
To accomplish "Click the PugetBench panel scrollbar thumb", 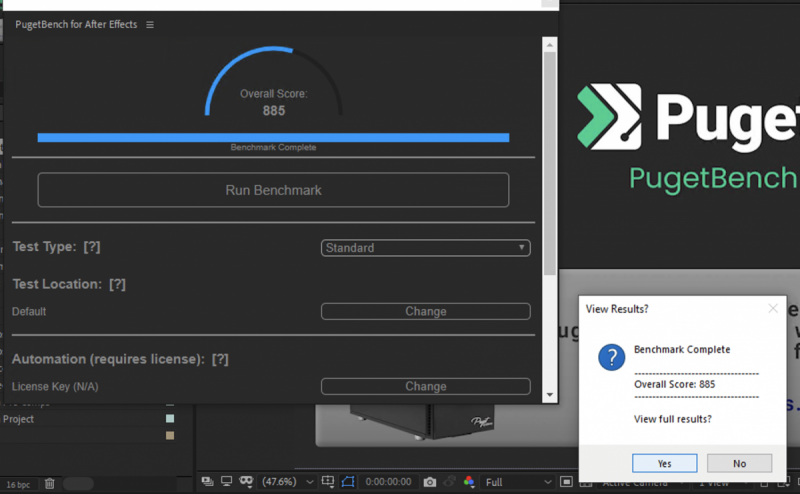I will point(549,163).
